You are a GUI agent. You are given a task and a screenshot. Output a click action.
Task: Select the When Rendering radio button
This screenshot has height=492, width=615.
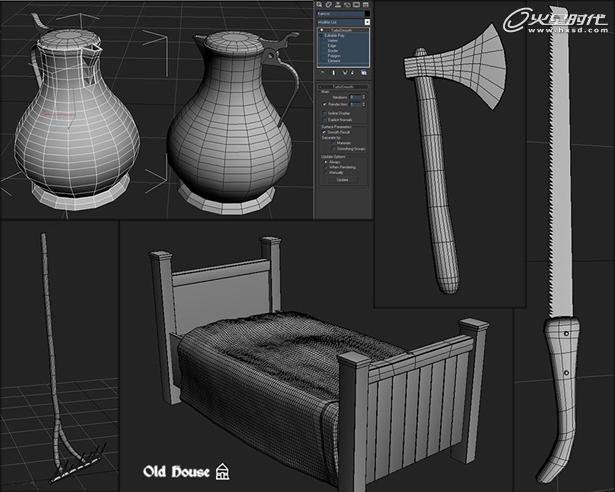click(x=326, y=167)
